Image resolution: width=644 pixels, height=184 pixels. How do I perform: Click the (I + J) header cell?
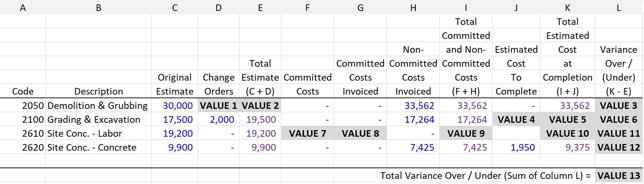tap(567, 91)
